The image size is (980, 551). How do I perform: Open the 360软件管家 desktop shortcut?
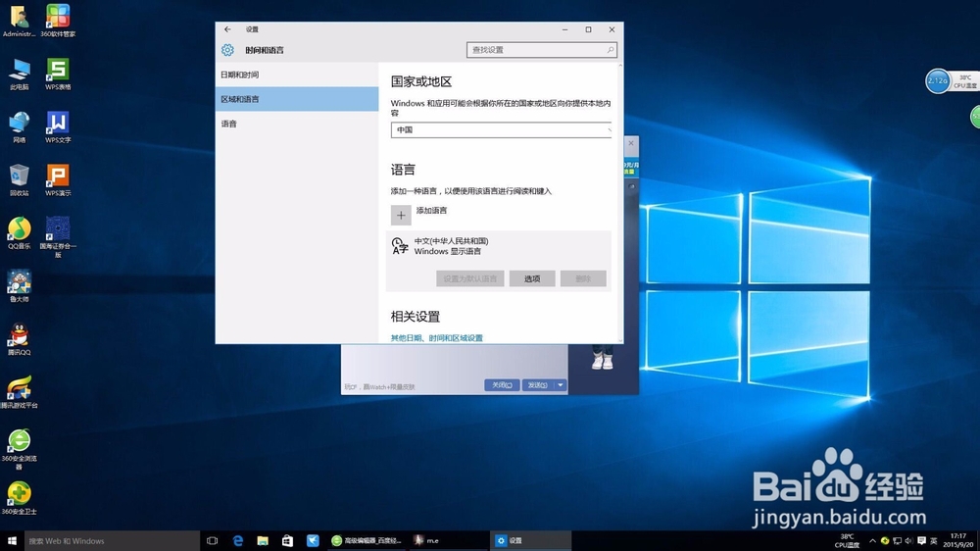click(x=58, y=22)
